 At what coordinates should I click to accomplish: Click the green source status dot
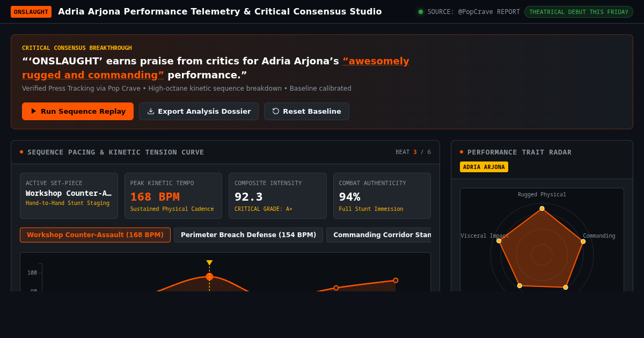(421, 12)
